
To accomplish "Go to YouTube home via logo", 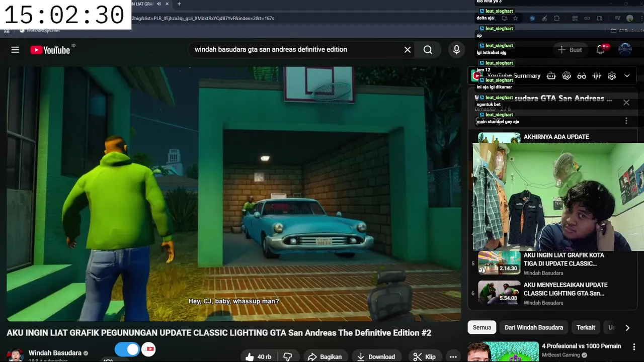I will 50,50.
